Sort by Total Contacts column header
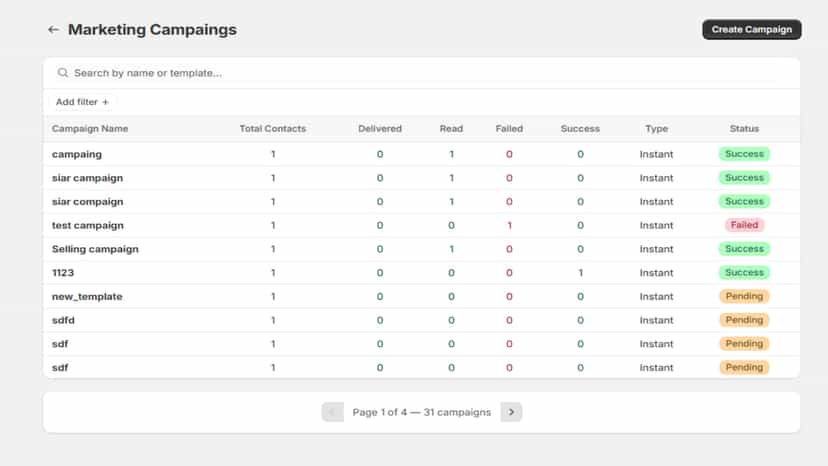The image size is (828, 466). pos(272,128)
